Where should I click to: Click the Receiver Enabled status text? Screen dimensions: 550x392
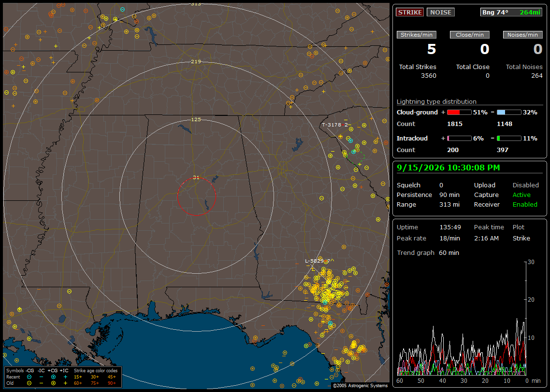525,204
